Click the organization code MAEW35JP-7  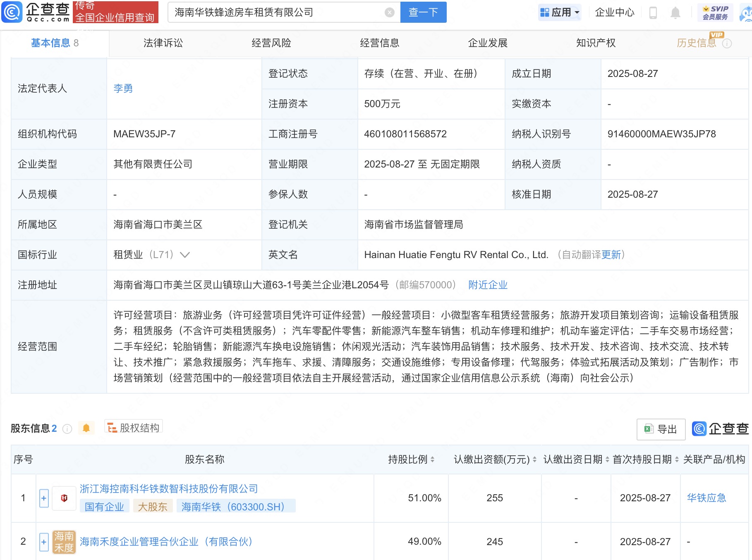point(144,134)
